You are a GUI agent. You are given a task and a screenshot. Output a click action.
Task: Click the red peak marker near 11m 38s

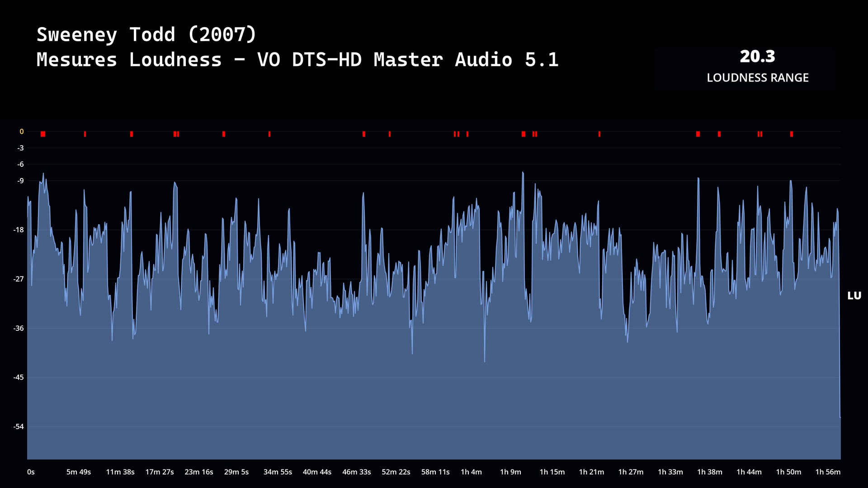(x=132, y=134)
